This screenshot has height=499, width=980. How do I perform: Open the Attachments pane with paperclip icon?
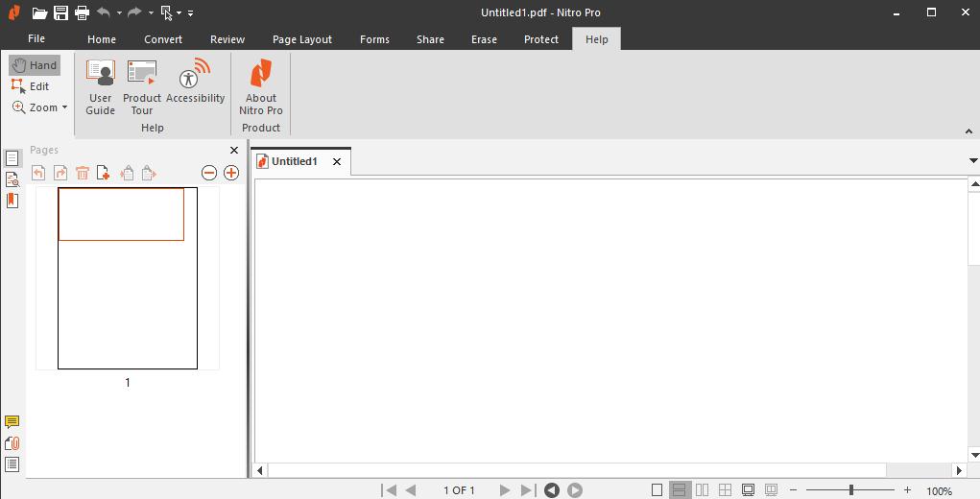pos(12,443)
